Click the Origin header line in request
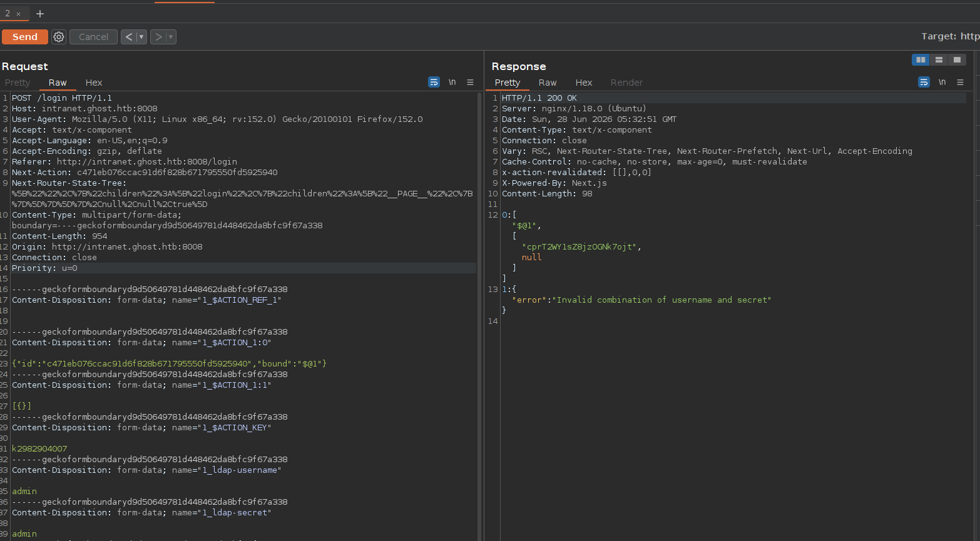980x541 pixels. [x=107, y=247]
